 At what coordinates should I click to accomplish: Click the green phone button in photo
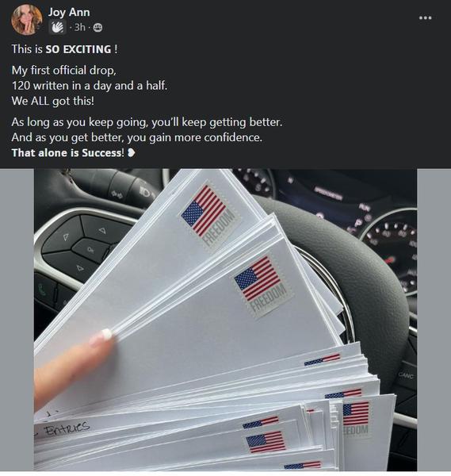coord(42,289)
